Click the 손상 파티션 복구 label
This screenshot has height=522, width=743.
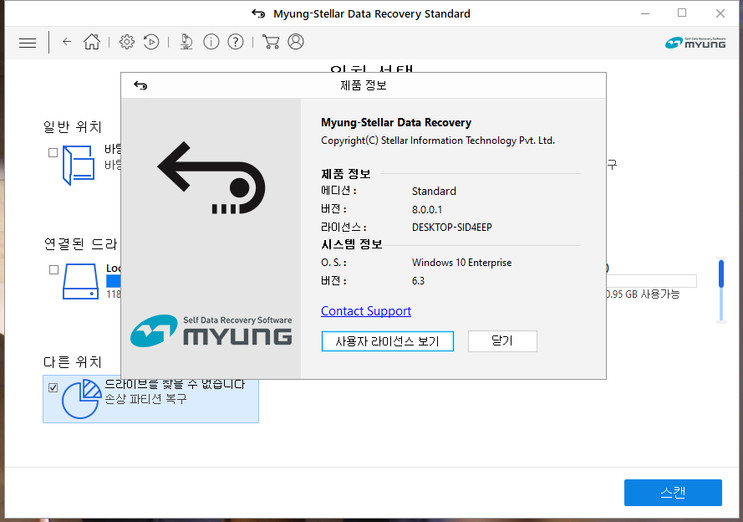(x=145, y=399)
